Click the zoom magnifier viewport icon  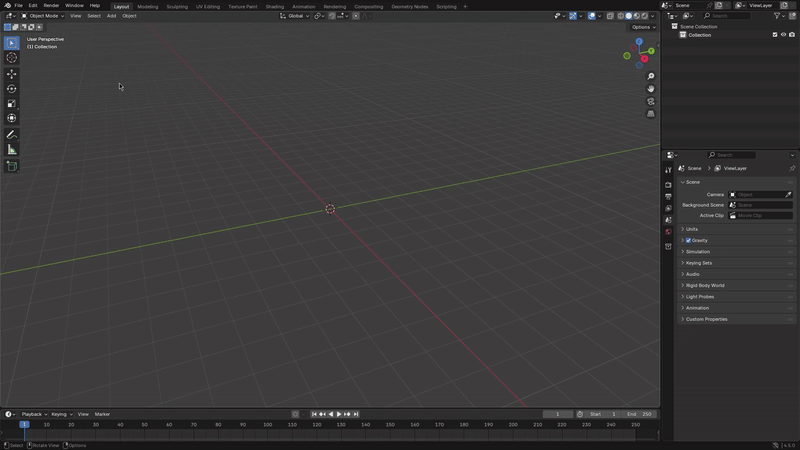coord(651,77)
